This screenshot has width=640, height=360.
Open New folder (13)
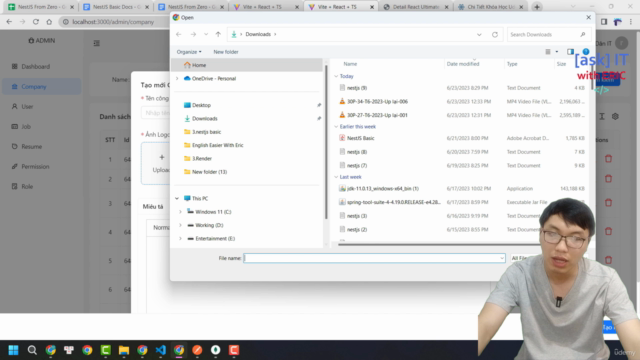click(x=205, y=172)
